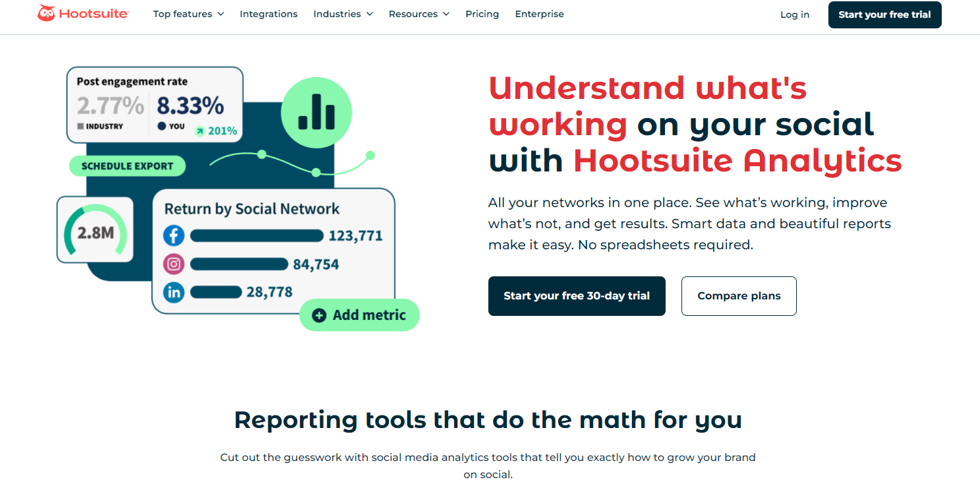Expand the Industries menu

pos(343,13)
